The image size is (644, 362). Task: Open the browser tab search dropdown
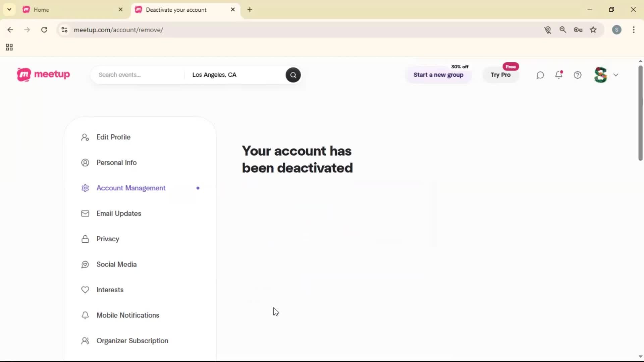coord(9,9)
